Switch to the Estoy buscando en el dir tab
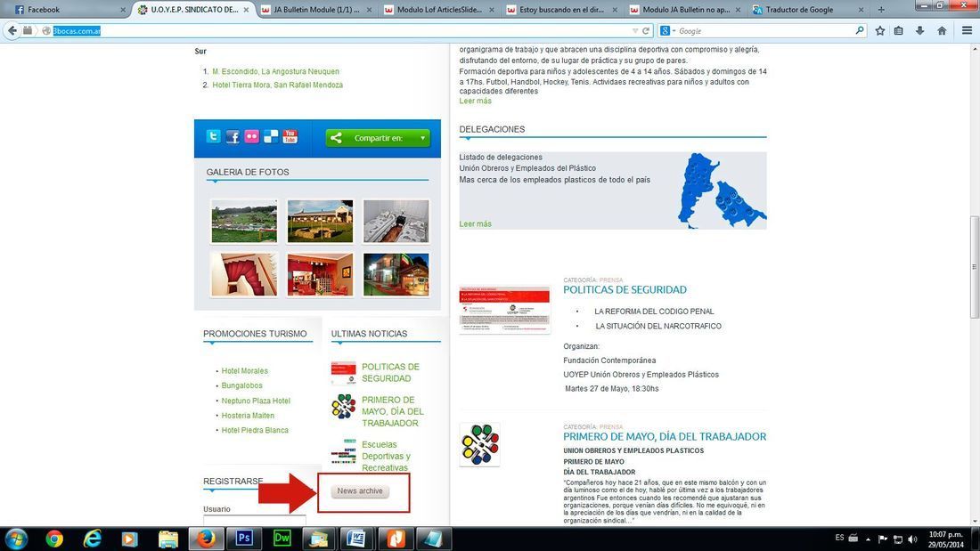980x551 pixels. click(562, 10)
